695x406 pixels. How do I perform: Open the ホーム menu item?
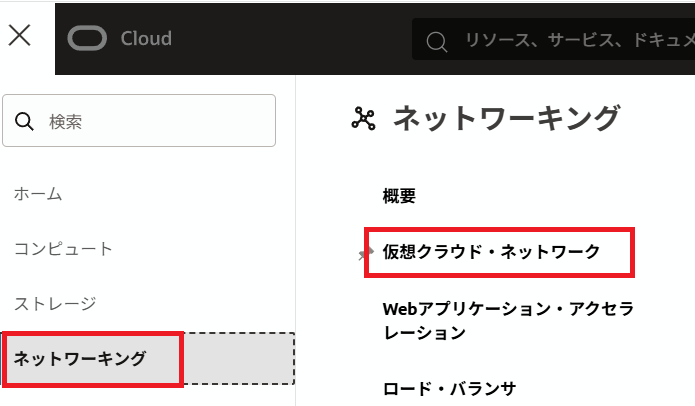tap(38, 194)
